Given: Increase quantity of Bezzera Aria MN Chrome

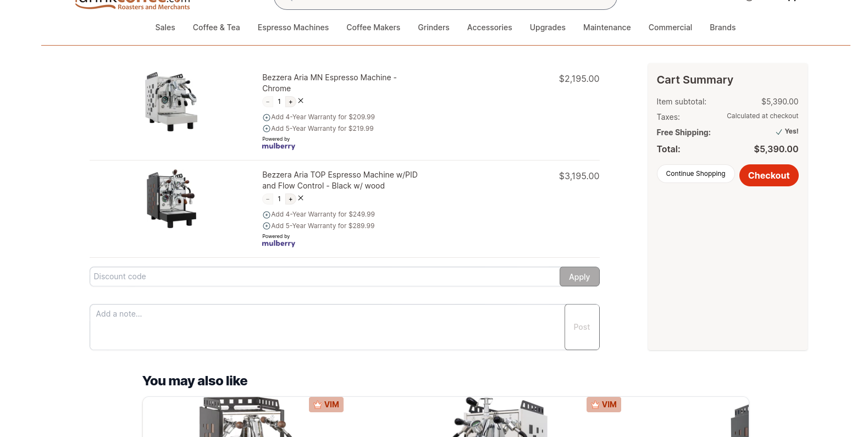Looking at the screenshot, I should (x=290, y=102).
